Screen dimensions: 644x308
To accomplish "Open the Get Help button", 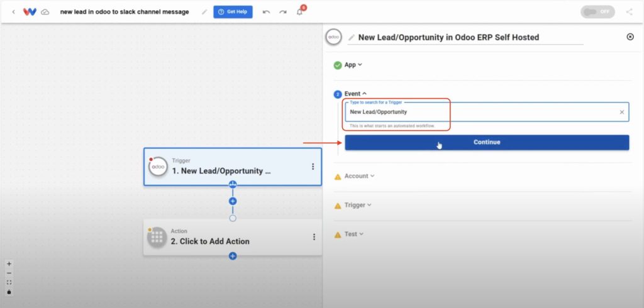I will pos(233,12).
